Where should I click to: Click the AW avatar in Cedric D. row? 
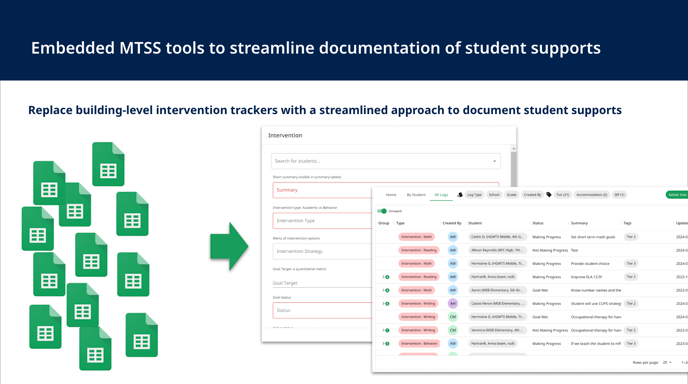tap(453, 237)
